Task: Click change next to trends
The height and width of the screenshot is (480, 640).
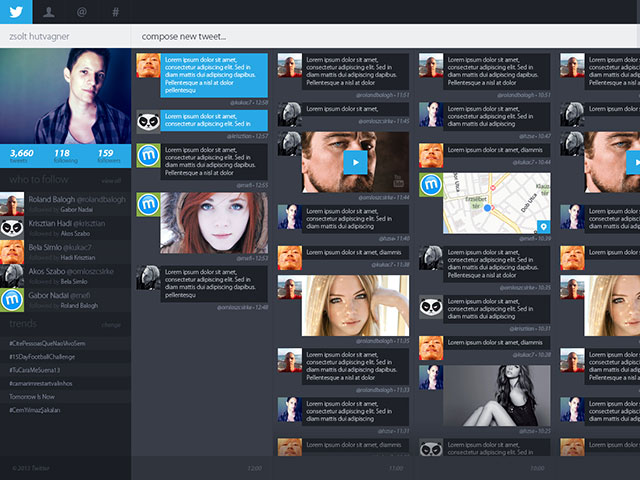Action: (111, 325)
